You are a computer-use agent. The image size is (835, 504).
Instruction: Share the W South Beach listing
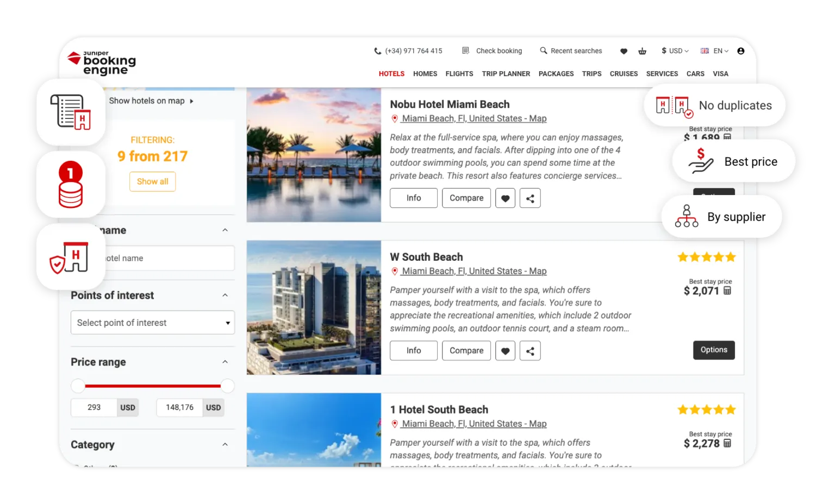(x=530, y=351)
